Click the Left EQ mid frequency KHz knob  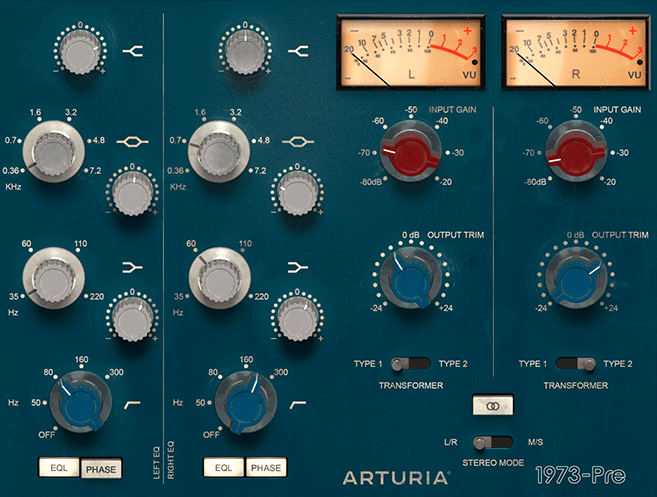click(x=54, y=152)
